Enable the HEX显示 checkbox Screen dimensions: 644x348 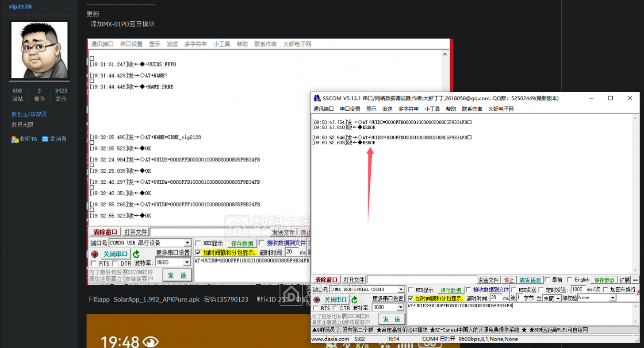pyautogui.click(x=410, y=290)
